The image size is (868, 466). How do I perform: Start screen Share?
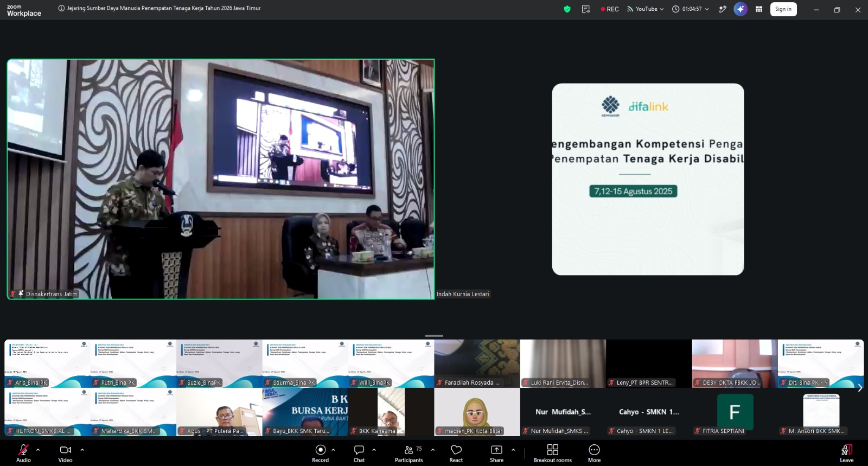coord(496,453)
